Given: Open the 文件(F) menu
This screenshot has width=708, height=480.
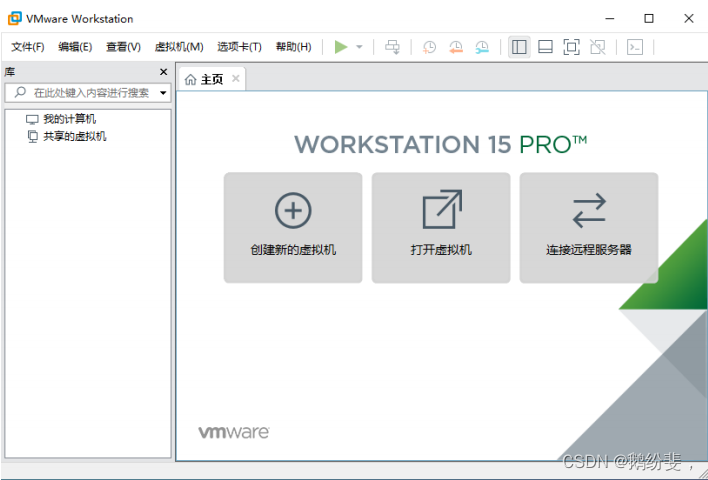Looking at the screenshot, I should (x=28, y=47).
